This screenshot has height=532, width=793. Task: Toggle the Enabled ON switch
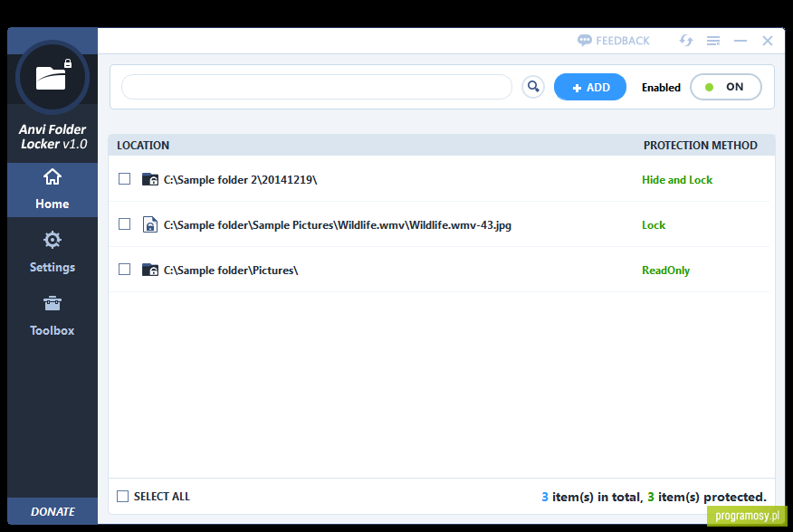[726, 87]
